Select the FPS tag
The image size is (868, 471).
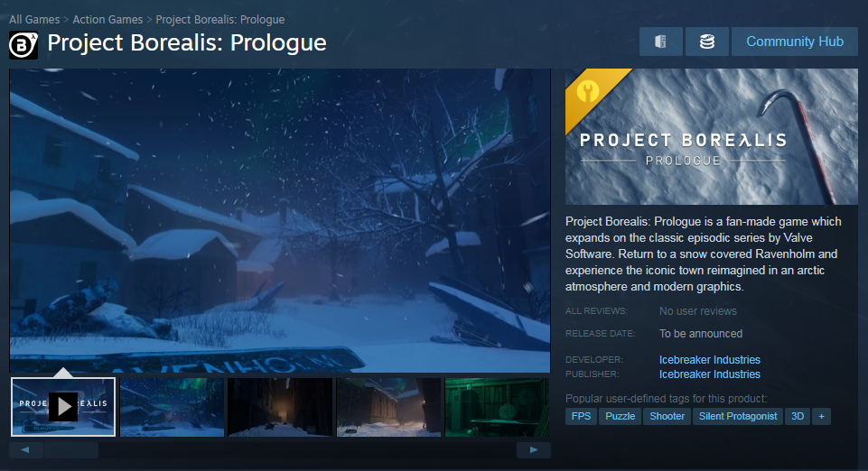[581, 416]
